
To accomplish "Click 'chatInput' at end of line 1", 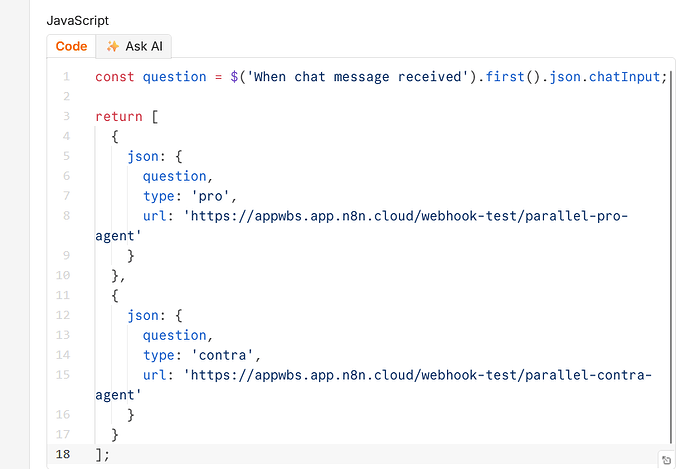I will [x=624, y=77].
